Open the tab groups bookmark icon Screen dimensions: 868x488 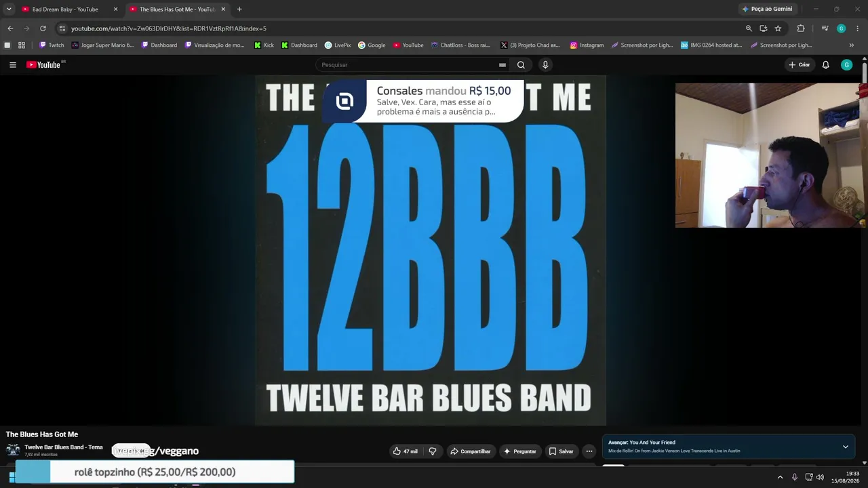point(7,45)
